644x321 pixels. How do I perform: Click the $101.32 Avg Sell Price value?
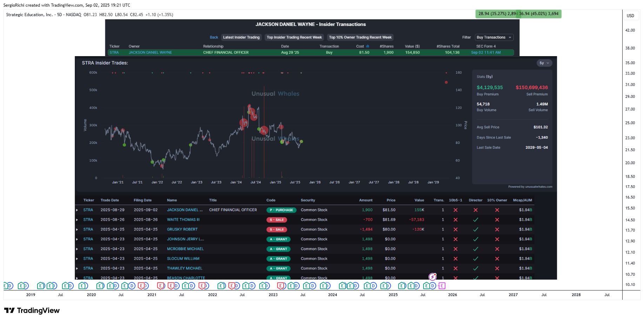(540, 127)
